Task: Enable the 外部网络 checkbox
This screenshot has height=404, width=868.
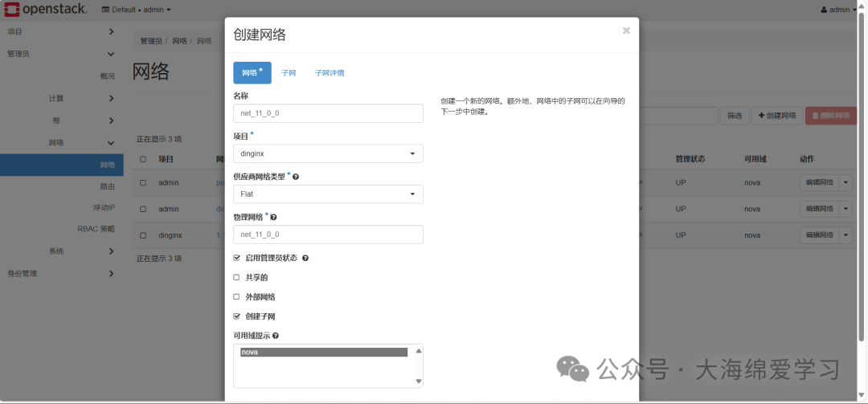Action: click(237, 296)
